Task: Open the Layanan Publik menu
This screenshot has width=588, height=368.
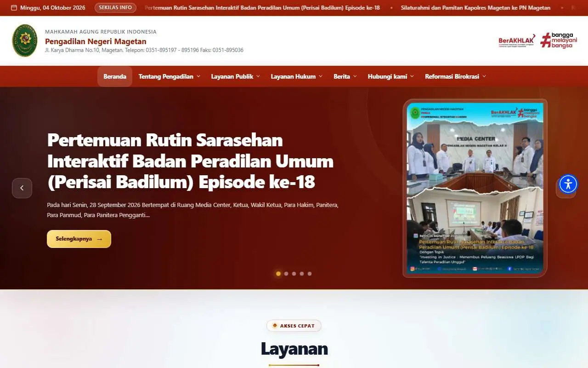Action: click(x=236, y=76)
